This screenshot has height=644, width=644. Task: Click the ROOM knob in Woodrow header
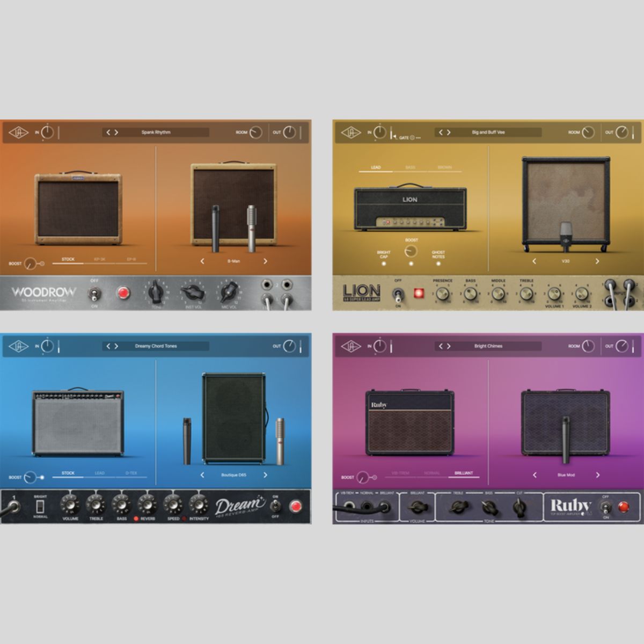[x=256, y=132]
